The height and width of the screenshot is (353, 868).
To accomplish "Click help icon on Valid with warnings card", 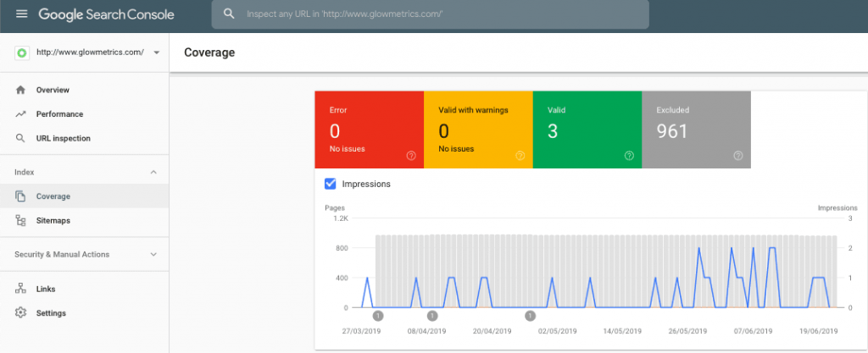I will [x=520, y=156].
